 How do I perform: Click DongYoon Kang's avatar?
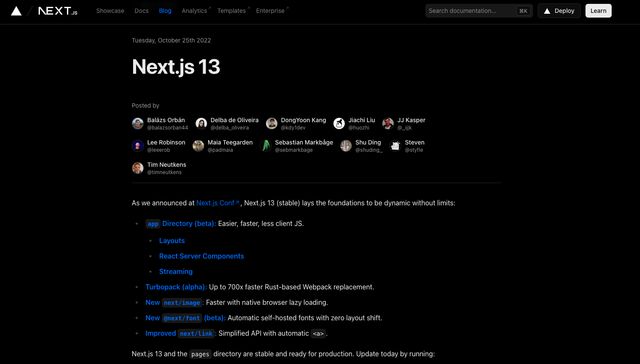272,123
